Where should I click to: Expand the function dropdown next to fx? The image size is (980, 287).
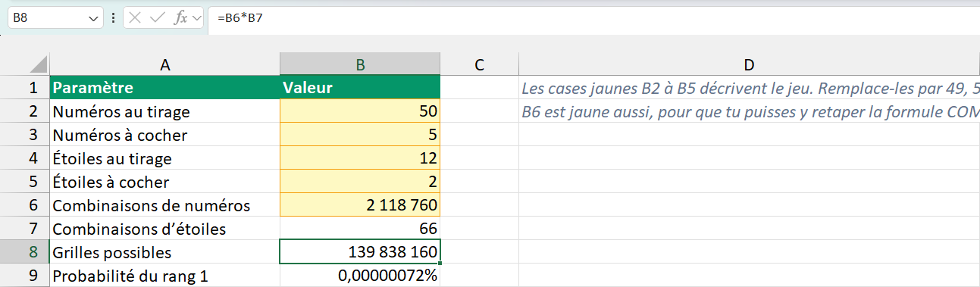[197, 17]
